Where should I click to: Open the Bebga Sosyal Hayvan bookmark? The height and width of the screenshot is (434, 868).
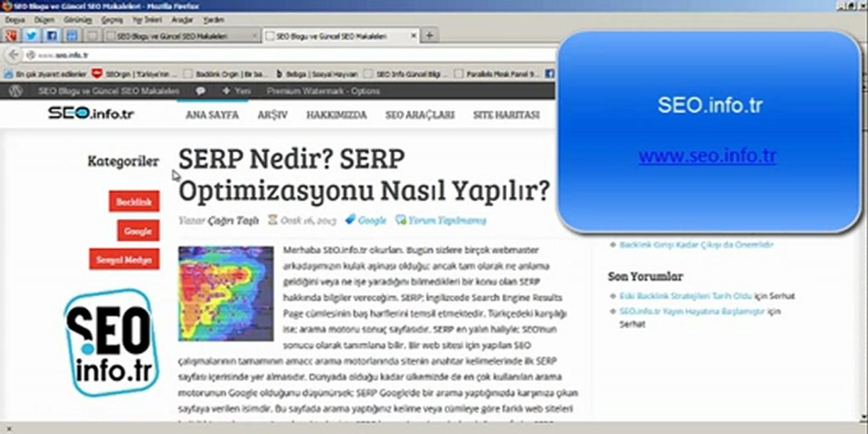(x=316, y=74)
